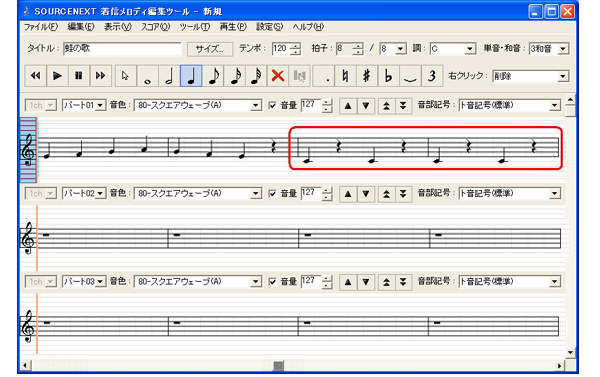Viewport: 600px width, 377px height.
Task: Toggle the 音量 checkbox for パート02
Action: point(272,193)
